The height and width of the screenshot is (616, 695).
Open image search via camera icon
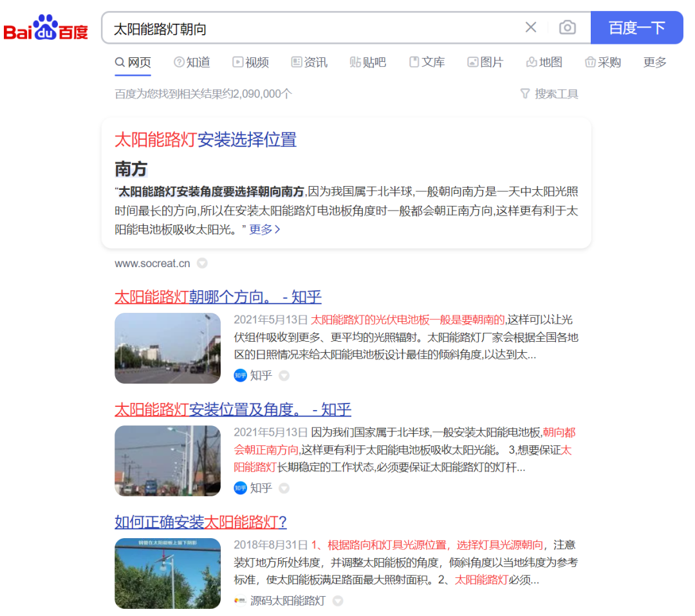tap(568, 28)
